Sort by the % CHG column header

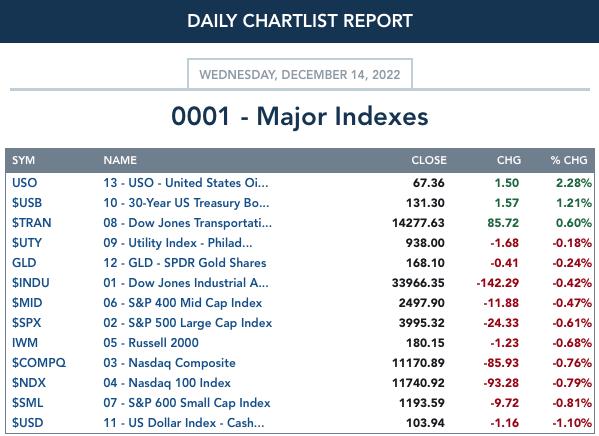569,160
